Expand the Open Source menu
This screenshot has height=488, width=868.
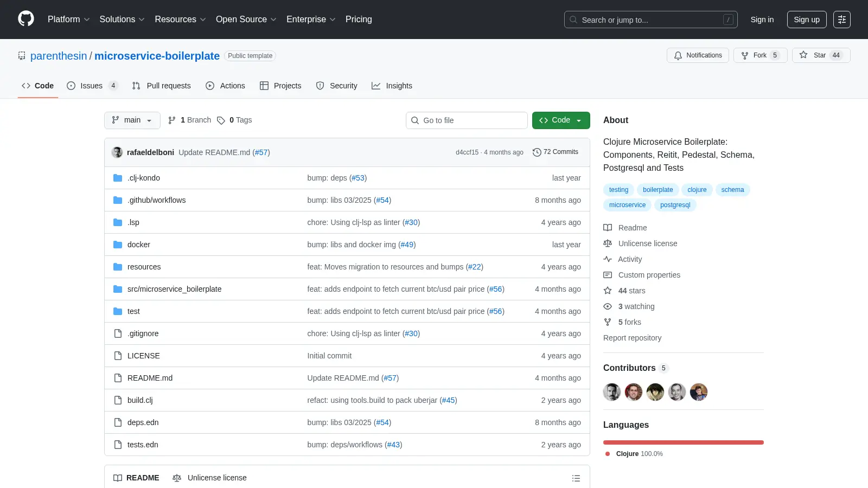(x=246, y=20)
